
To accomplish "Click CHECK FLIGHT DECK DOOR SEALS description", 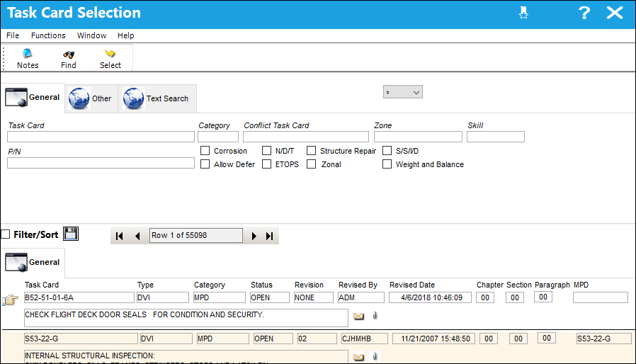I will tap(186, 318).
